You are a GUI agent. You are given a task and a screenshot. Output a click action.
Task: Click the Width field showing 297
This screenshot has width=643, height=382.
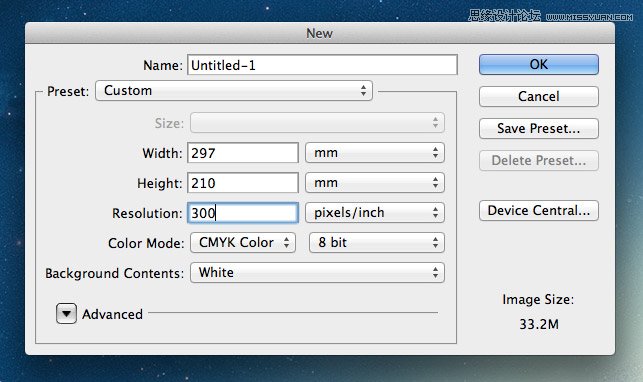243,153
